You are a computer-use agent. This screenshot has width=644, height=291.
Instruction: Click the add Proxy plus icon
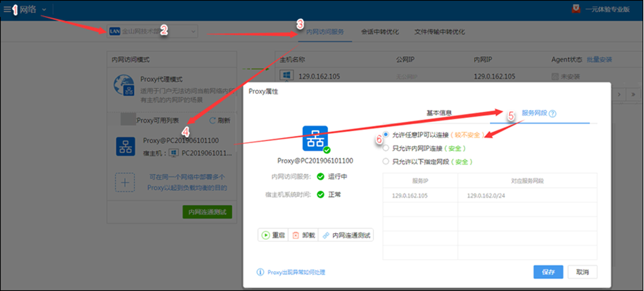tap(126, 182)
